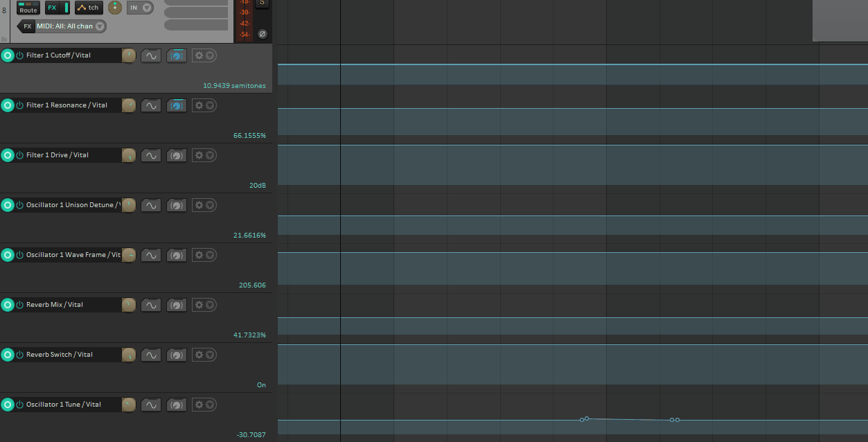Viewport: 868px width, 442px height.
Task: Arm the Filter 1 Drive envelope
Action: pyautogui.click(x=8, y=155)
